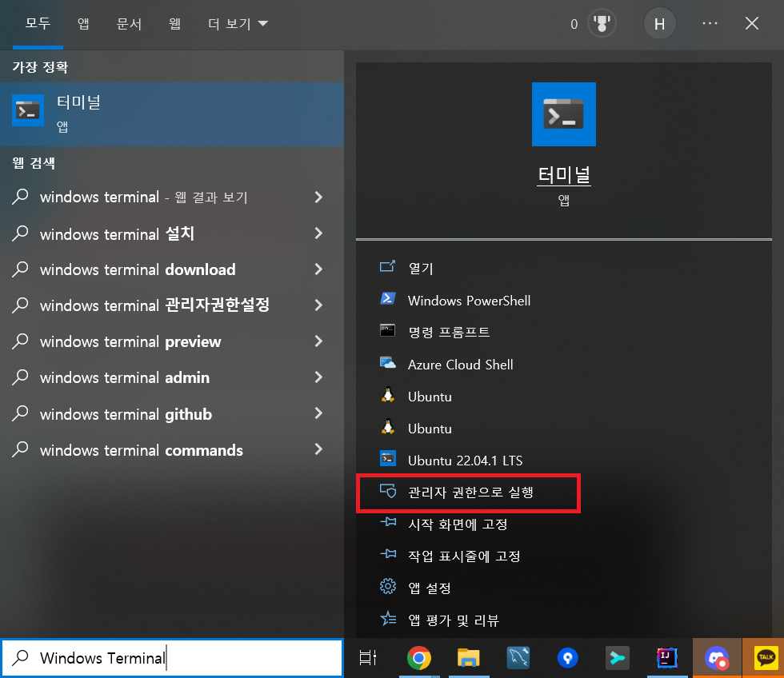Close the search panel
Viewport: 784px width, 678px height.
coord(751,23)
